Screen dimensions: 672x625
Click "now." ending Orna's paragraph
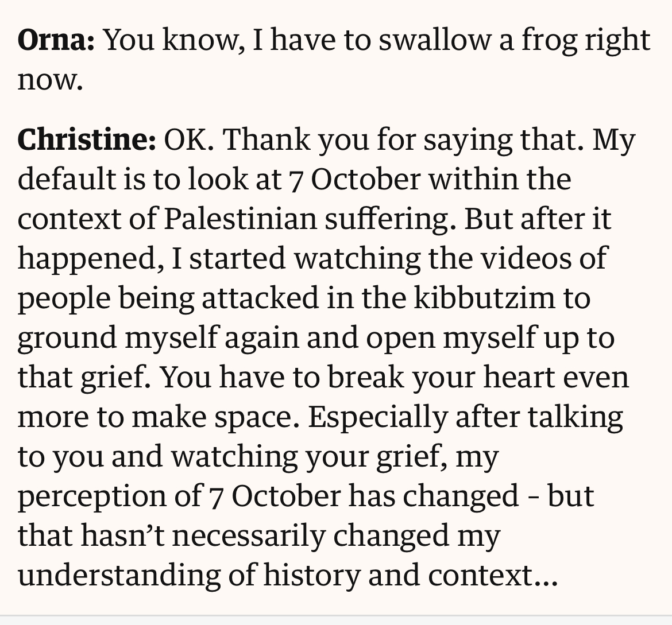point(50,80)
